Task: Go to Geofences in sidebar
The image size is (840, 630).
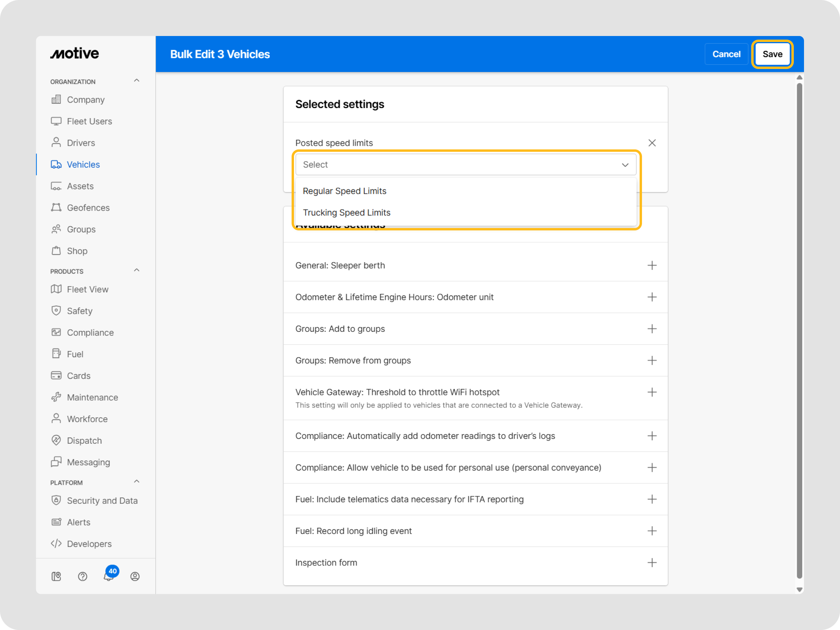Action: (x=88, y=208)
